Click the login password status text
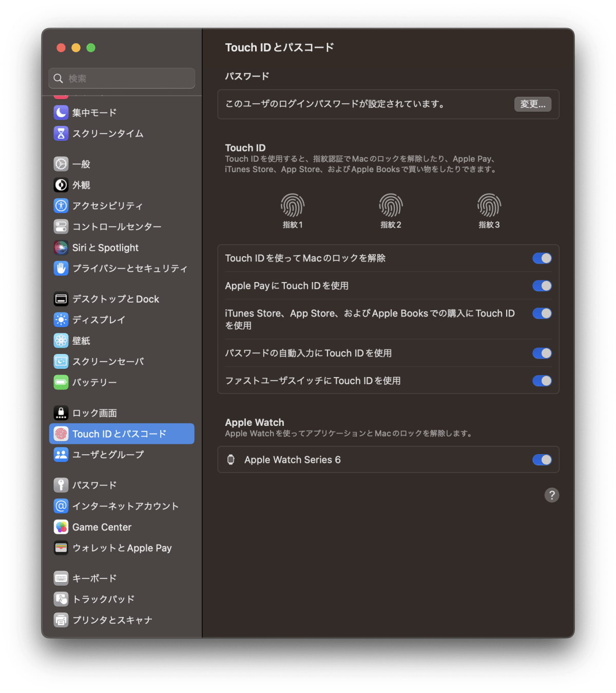Viewport: 616px width, 693px height. [335, 104]
